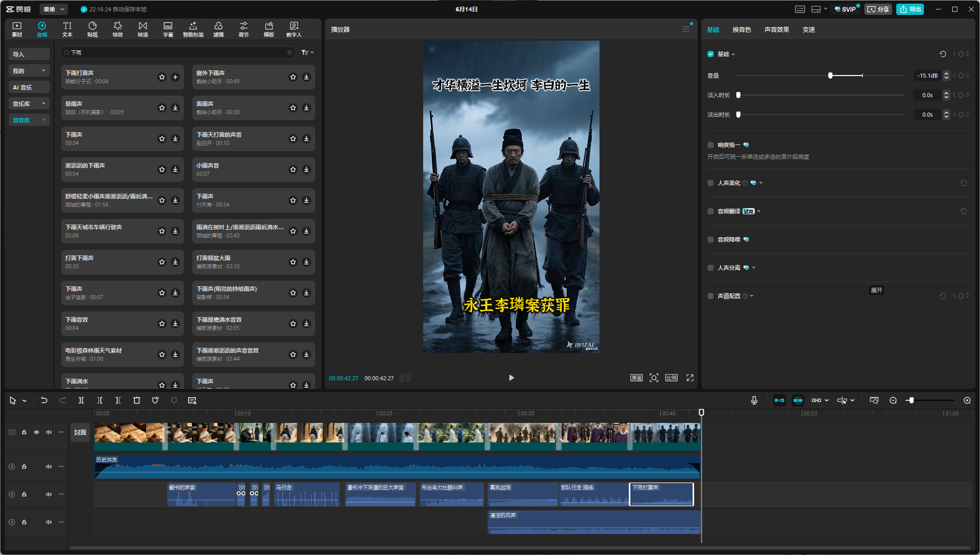Switch to the 变速 tab
Viewport: 980px width, 555px height.
[x=808, y=30]
